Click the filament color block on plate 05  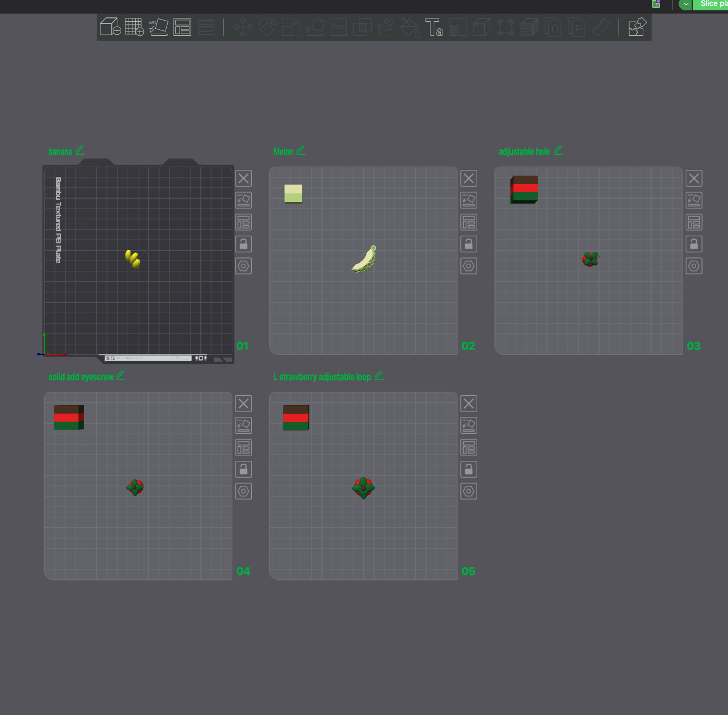point(296,417)
